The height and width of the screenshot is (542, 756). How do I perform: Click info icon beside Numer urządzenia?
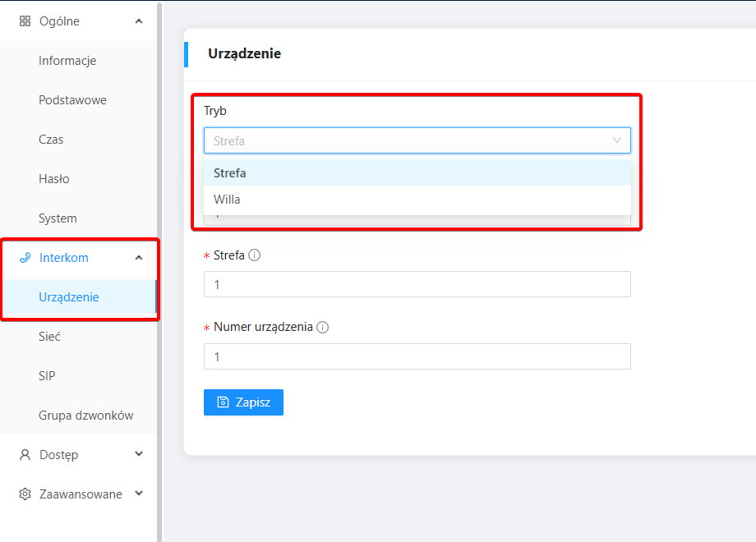click(323, 327)
